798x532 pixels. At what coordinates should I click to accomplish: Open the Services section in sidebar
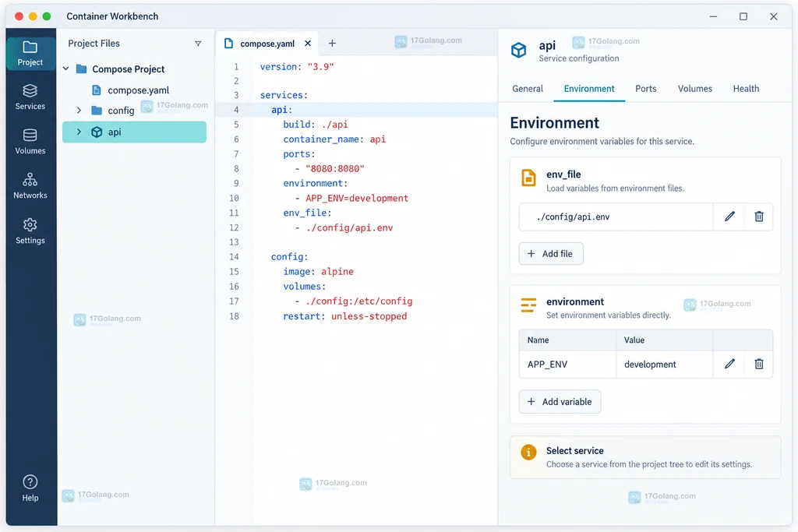(30, 97)
